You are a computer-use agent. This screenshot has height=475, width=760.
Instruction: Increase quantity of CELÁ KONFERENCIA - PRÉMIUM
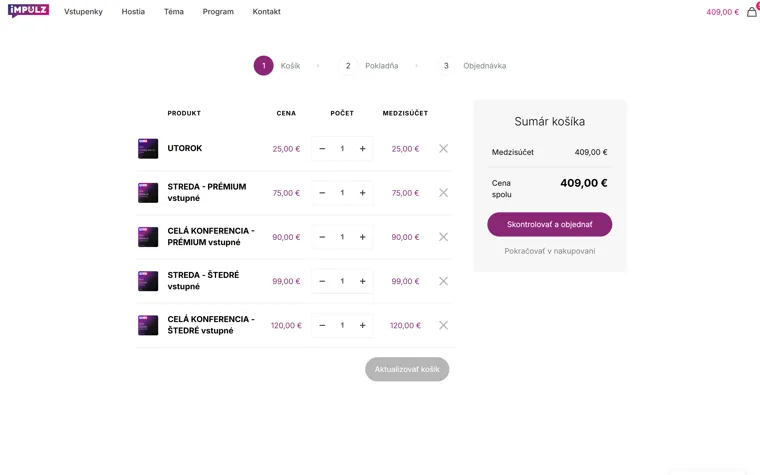(363, 237)
